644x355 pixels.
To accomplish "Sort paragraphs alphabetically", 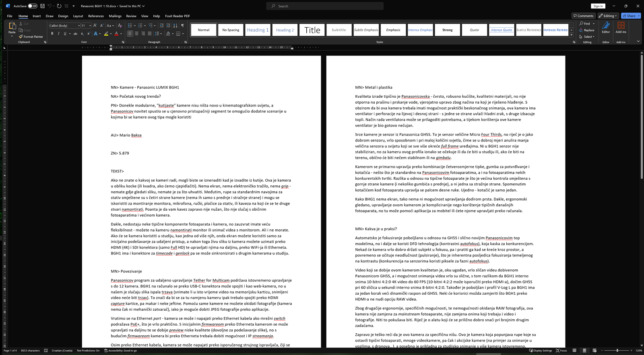I will [x=175, y=25].
